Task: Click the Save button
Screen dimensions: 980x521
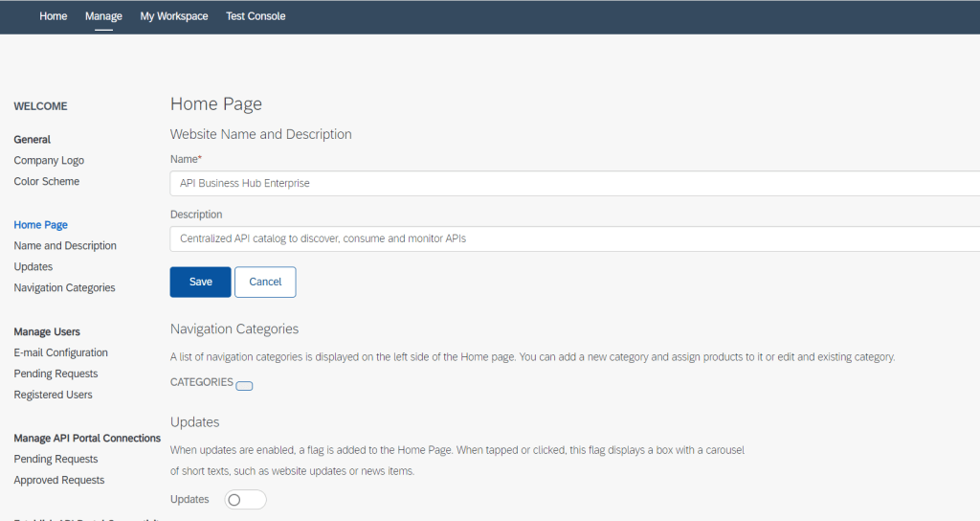Action: pyautogui.click(x=200, y=282)
